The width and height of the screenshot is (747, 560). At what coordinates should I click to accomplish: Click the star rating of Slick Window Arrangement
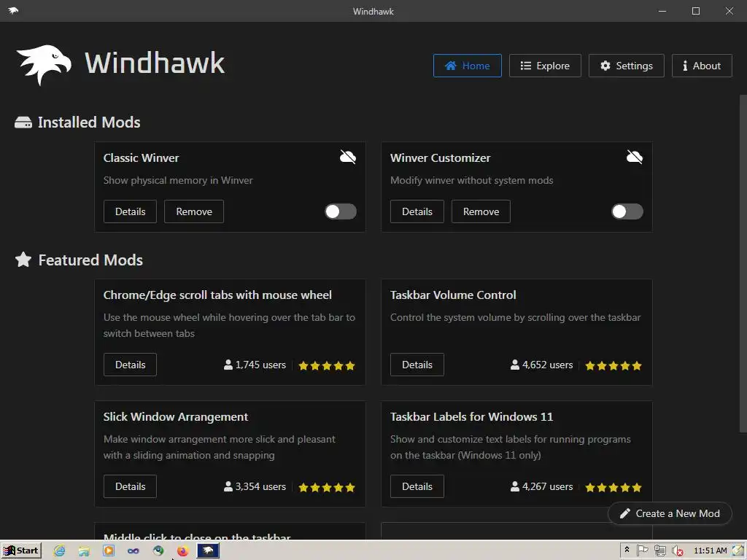pos(326,488)
